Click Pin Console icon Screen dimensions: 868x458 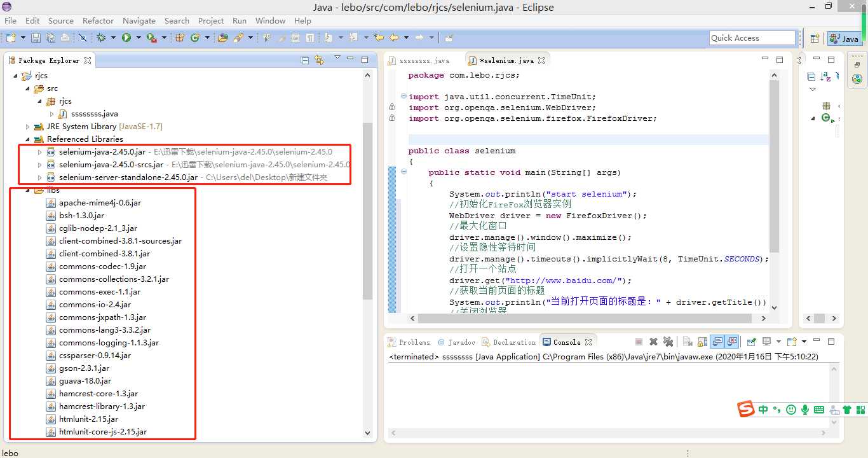click(752, 342)
